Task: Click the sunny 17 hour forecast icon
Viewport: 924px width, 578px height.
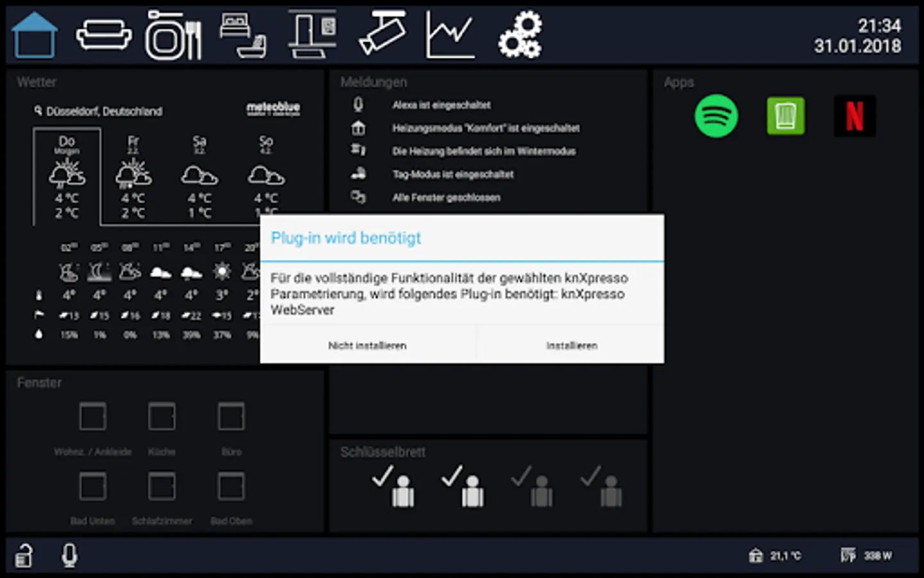Action: 222,272
